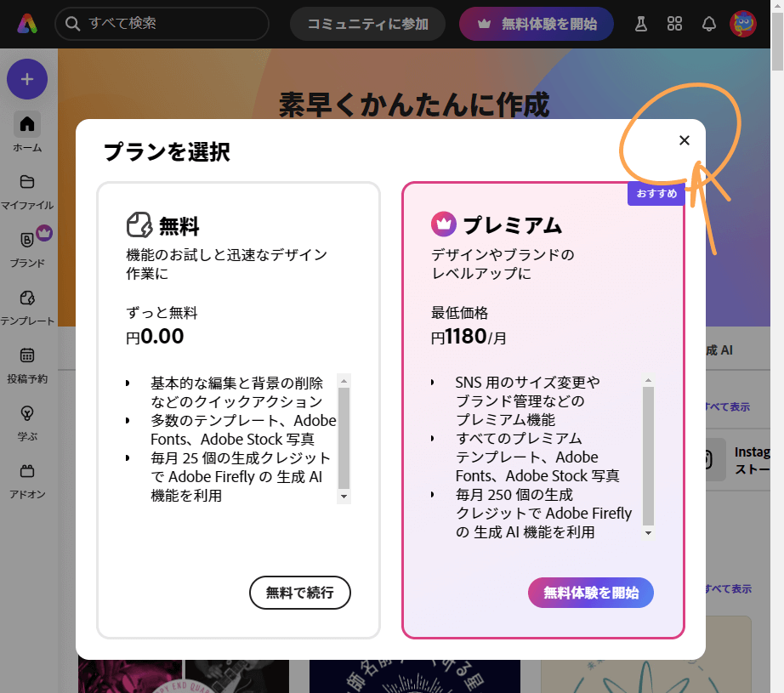
Task: Click 機能のお試しと迅速なデザイン description text
Action: click(226, 254)
